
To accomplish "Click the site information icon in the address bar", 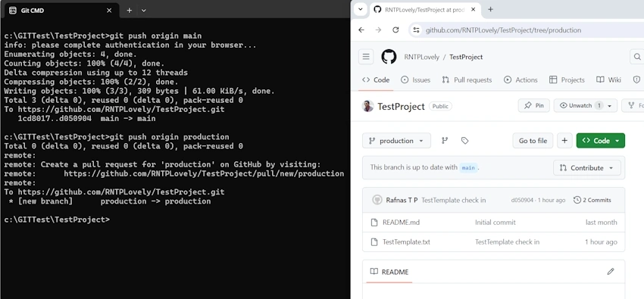I will coord(416,30).
